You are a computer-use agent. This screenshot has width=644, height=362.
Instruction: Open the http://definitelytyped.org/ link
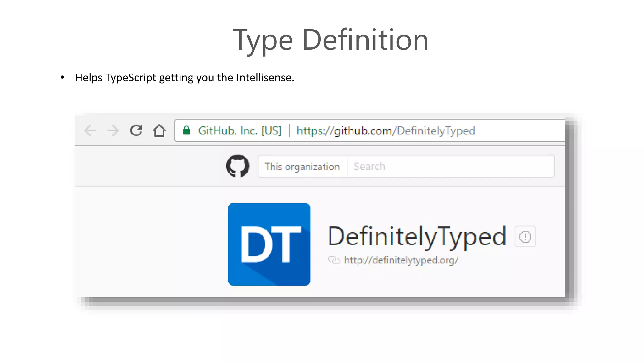pyautogui.click(x=401, y=260)
